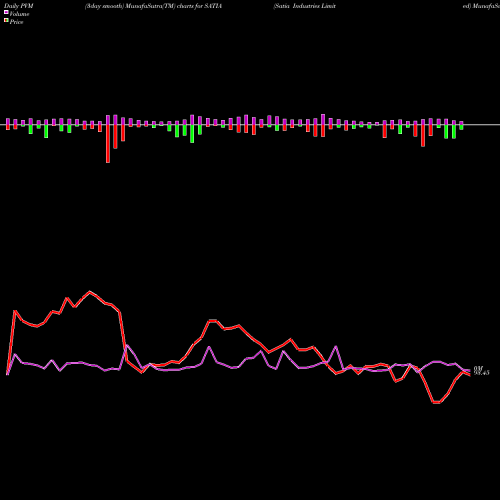
Task: Select the 'Volume' legend label
Action: tap(19, 14)
